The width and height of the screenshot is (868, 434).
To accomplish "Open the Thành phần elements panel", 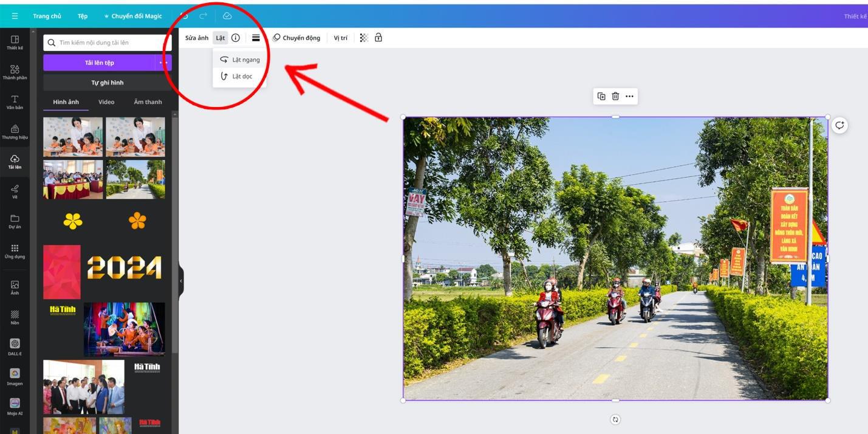I will (15, 72).
